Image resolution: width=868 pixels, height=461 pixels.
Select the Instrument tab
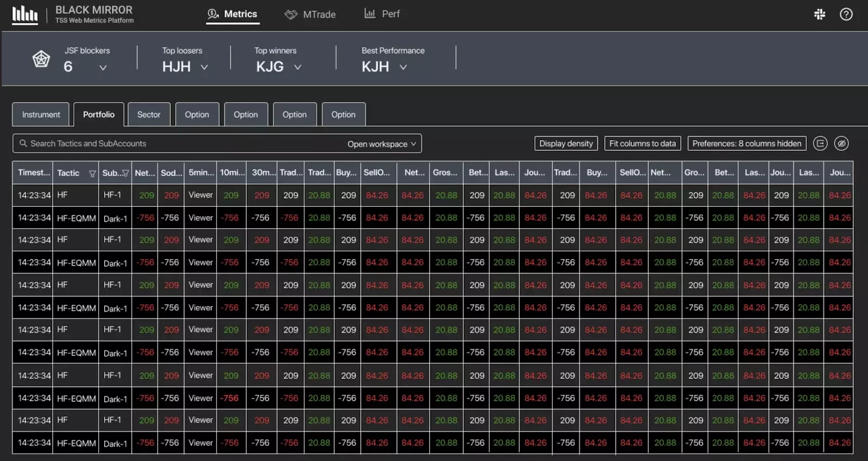tap(41, 115)
